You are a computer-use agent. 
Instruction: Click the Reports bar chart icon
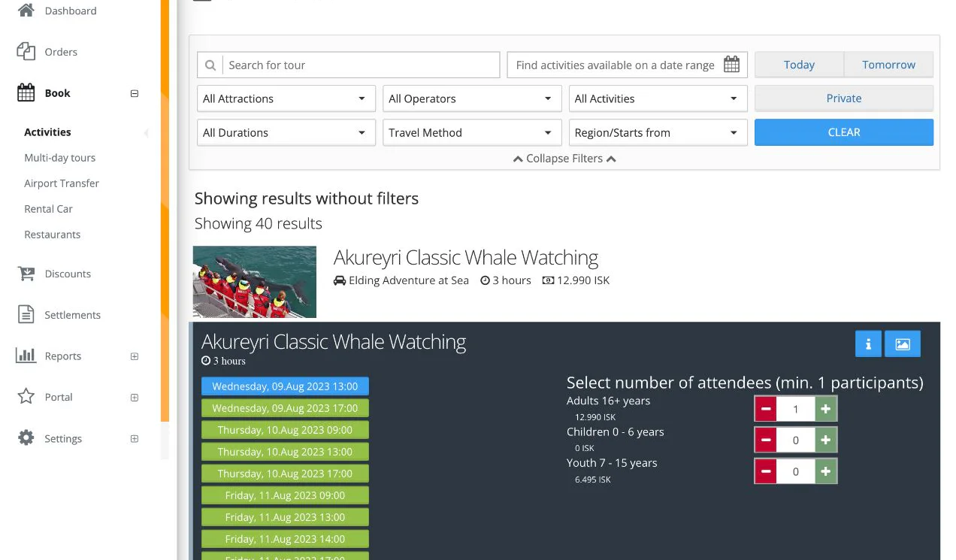pyautogui.click(x=26, y=356)
